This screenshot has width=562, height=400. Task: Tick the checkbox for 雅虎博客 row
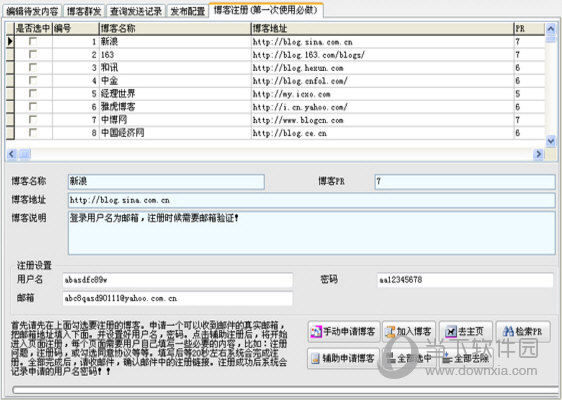pyautogui.click(x=33, y=106)
